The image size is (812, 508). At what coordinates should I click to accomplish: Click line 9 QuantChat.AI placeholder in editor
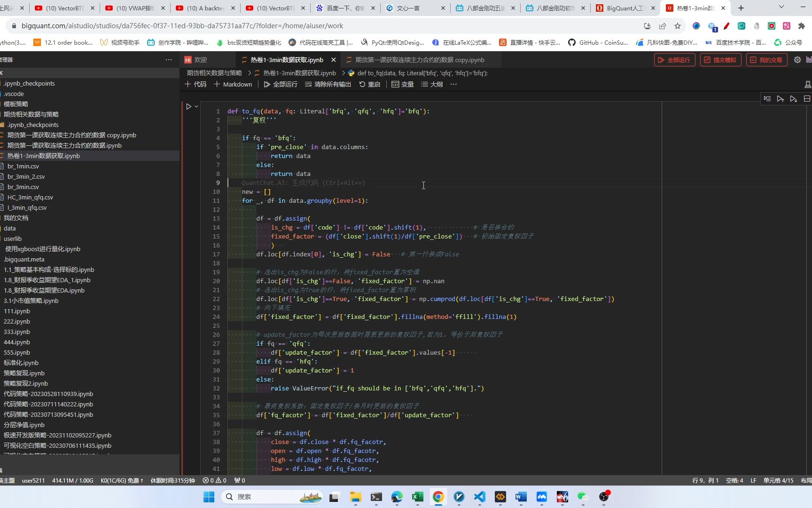click(303, 183)
